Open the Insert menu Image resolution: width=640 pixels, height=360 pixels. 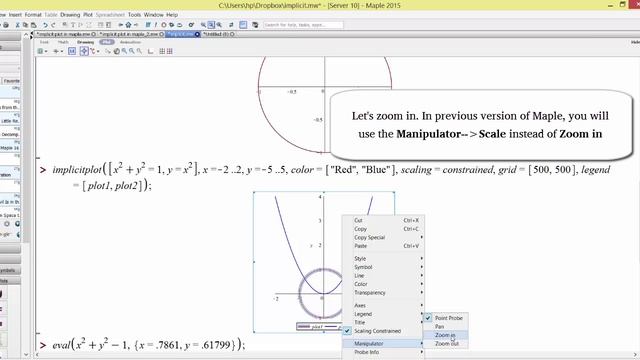coord(15,15)
